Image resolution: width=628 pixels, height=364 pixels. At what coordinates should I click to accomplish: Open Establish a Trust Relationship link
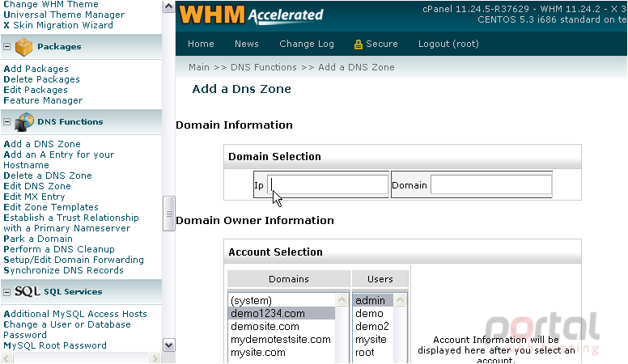[x=71, y=223]
